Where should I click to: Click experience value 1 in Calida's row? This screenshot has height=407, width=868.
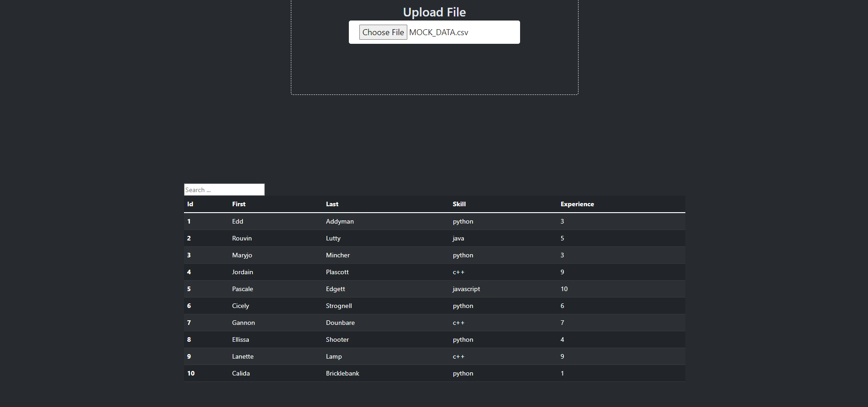(x=562, y=373)
